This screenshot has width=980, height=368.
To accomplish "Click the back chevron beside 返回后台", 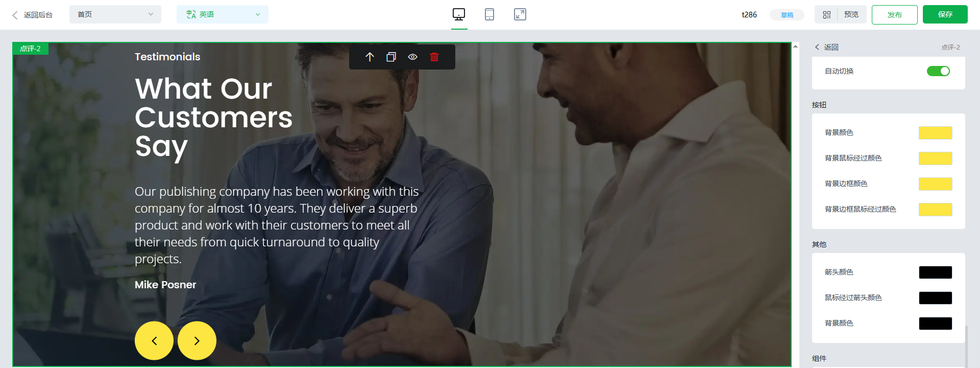I will [15, 15].
